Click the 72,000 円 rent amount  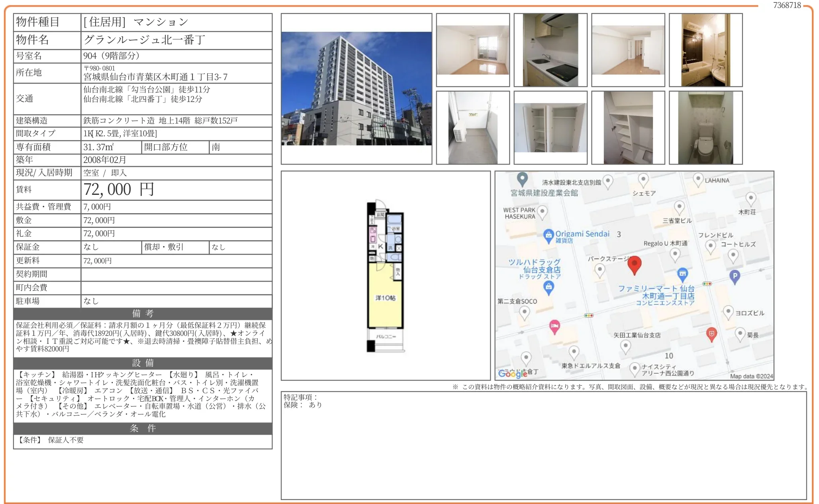[119, 190]
